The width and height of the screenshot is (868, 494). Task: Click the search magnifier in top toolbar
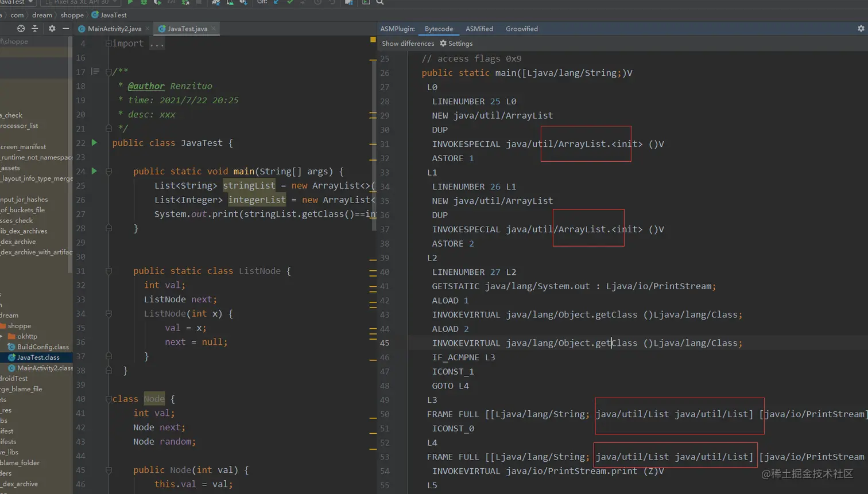coord(379,3)
